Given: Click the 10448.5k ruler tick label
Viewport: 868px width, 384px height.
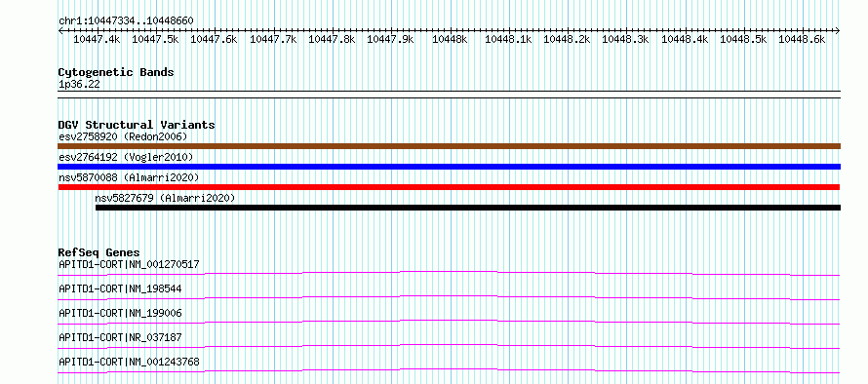Looking at the screenshot, I should click(x=743, y=39).
